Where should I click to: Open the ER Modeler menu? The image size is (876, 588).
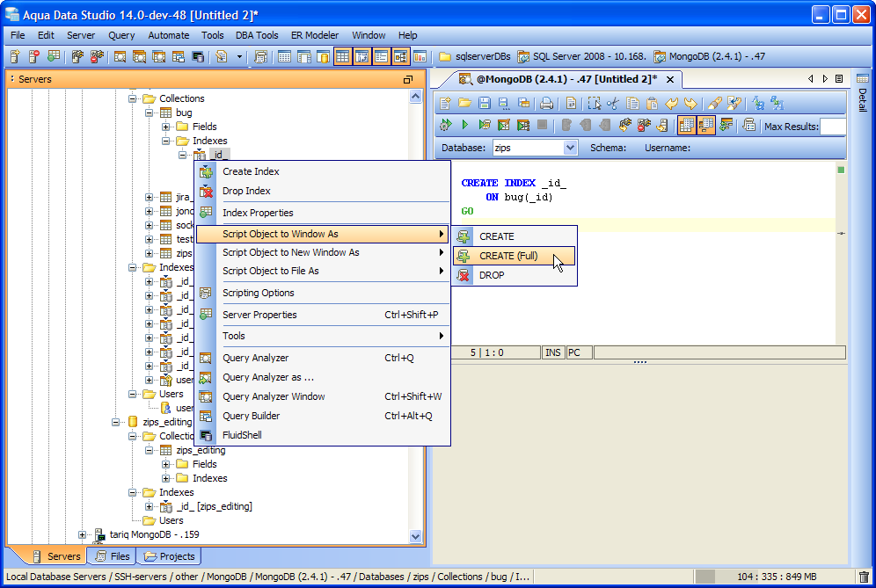tap(315, 35)
